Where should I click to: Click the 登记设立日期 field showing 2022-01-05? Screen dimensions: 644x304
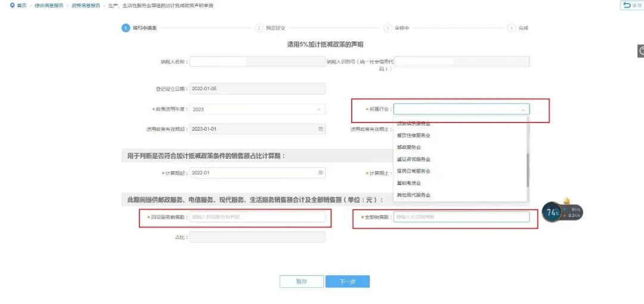coord(258,88)
